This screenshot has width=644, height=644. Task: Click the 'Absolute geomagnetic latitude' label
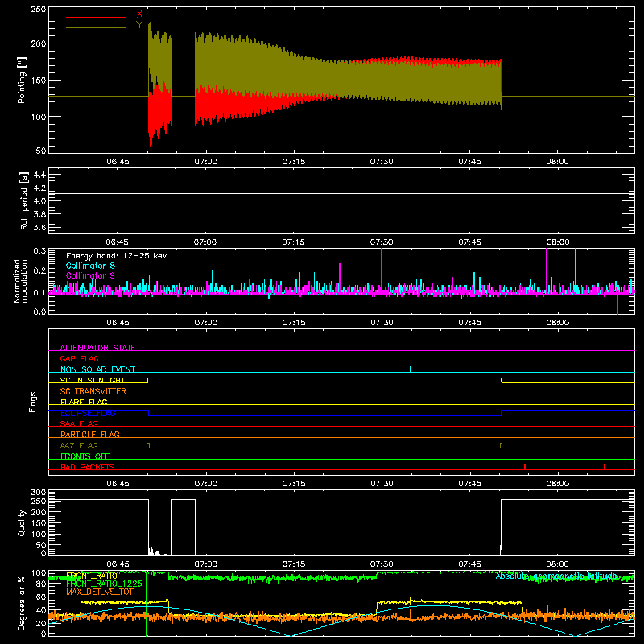(556, 576)
